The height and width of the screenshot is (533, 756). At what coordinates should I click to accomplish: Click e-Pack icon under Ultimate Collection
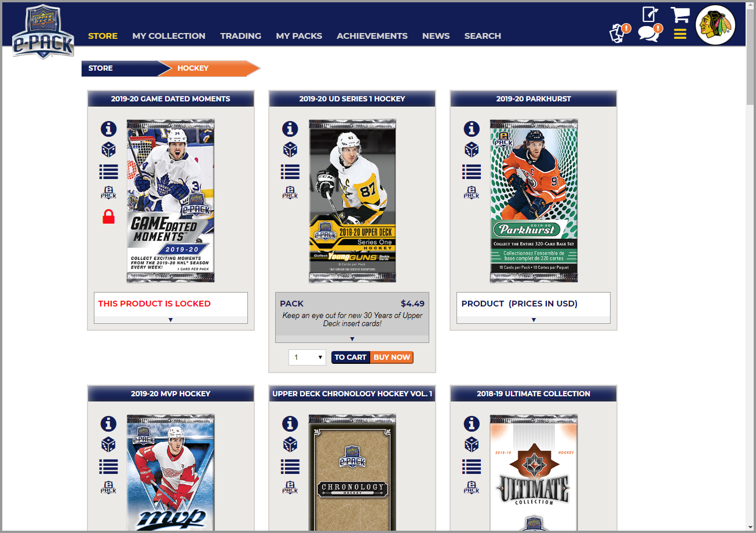coord(472,488)
